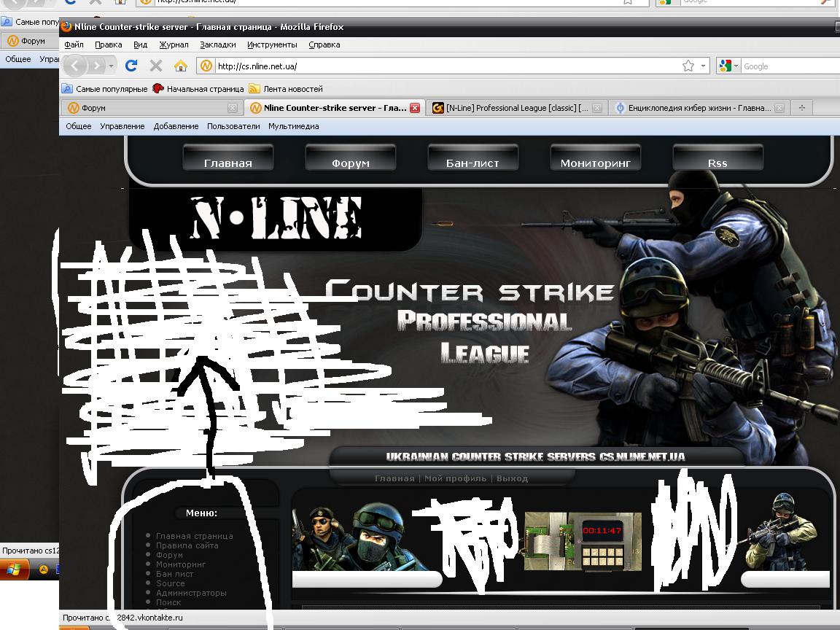Bookmark this page with the star icon
The height and width of the screenshot is (630, 840).
click(x=688, y=66)
